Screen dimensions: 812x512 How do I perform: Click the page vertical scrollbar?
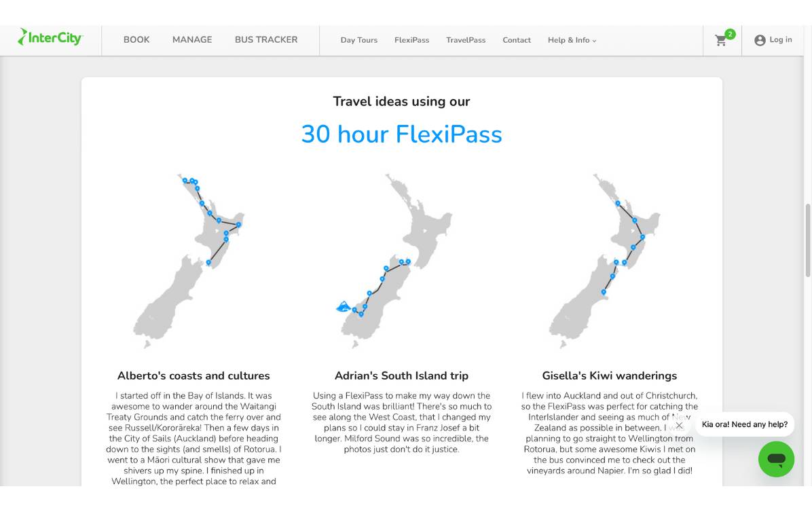pos(807,241)
